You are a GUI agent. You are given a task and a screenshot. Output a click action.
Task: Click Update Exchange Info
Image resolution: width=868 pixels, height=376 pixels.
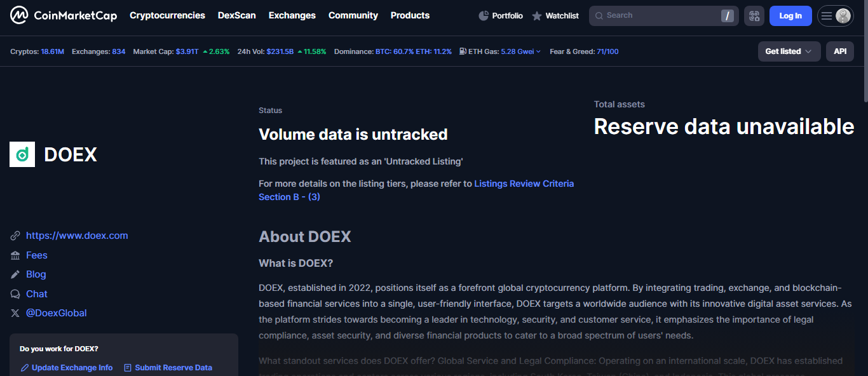(x=71, y=367)
